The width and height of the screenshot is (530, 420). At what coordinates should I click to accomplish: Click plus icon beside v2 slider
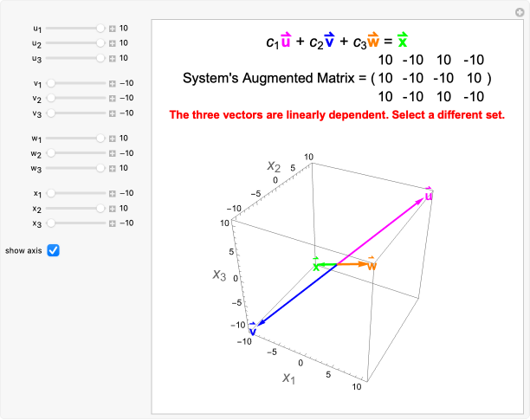click(113, 99)
